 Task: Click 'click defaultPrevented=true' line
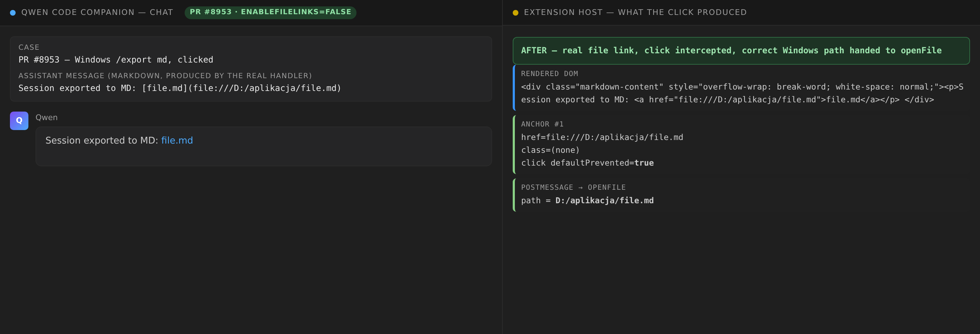tap(587, 163)
